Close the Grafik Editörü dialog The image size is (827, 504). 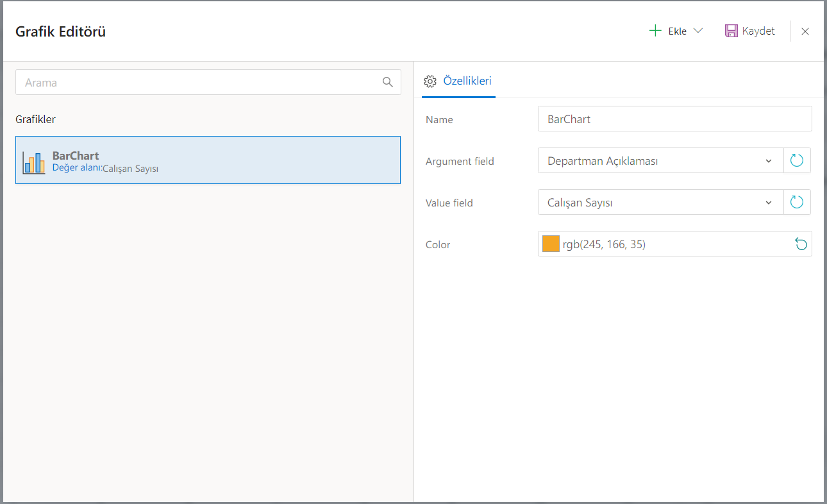[805, 31]
